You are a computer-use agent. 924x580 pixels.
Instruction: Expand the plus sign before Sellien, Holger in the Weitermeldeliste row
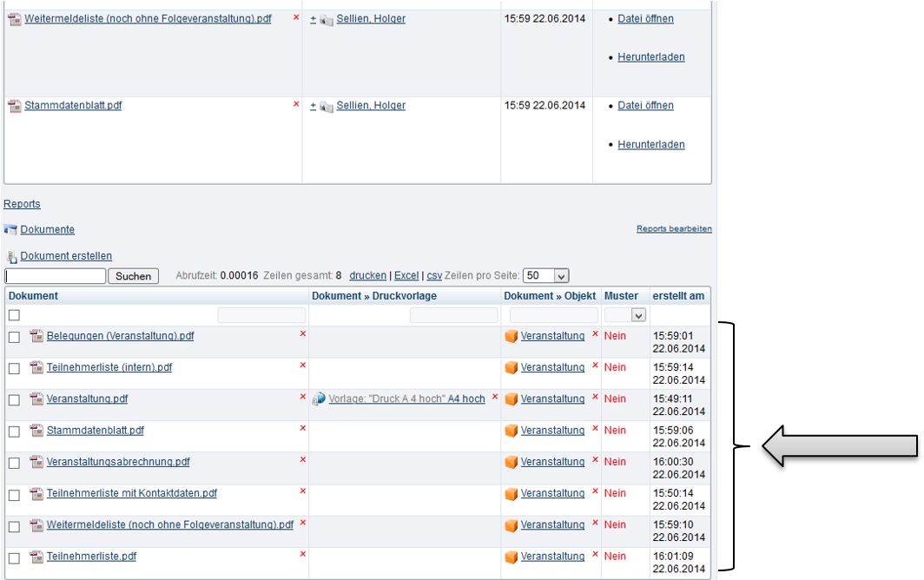point(313,19)
